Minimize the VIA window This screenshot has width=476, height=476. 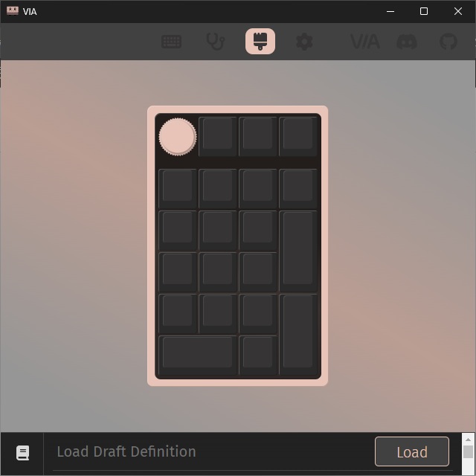tap(390, 11)
